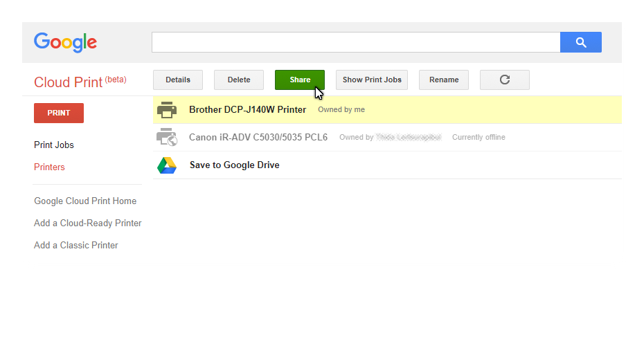The image size is (644, 339).
Task: Click the blue search magnifier button
Action: (x=580, y=42)
